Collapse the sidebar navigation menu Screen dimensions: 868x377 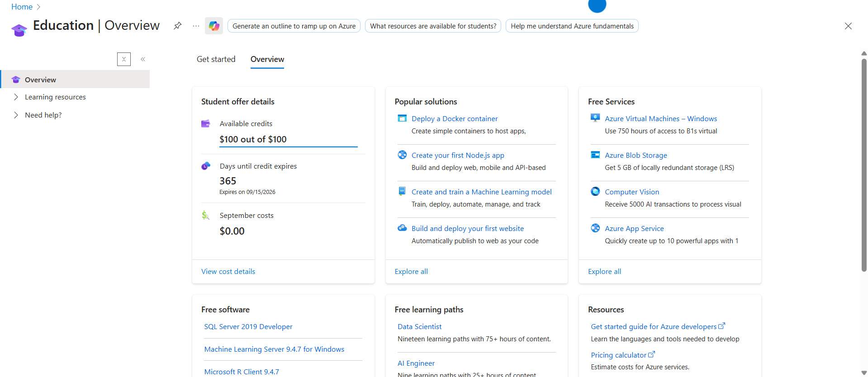143,59
